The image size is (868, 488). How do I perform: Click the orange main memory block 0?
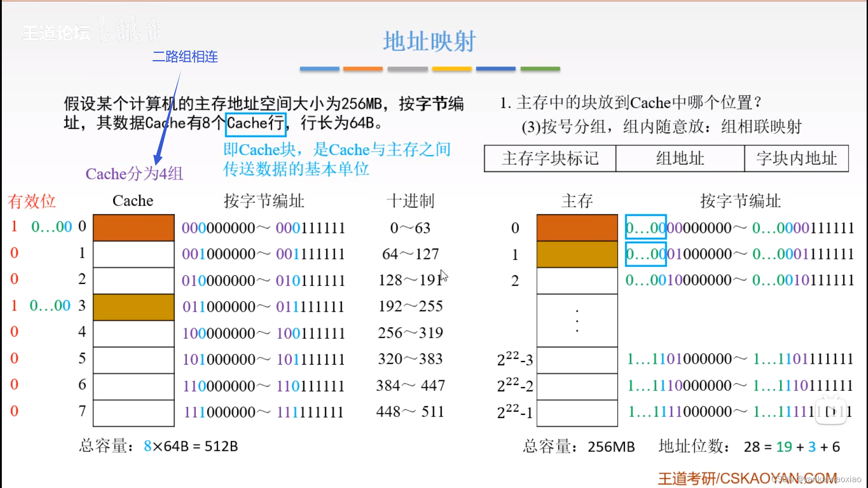coord(577,228)
